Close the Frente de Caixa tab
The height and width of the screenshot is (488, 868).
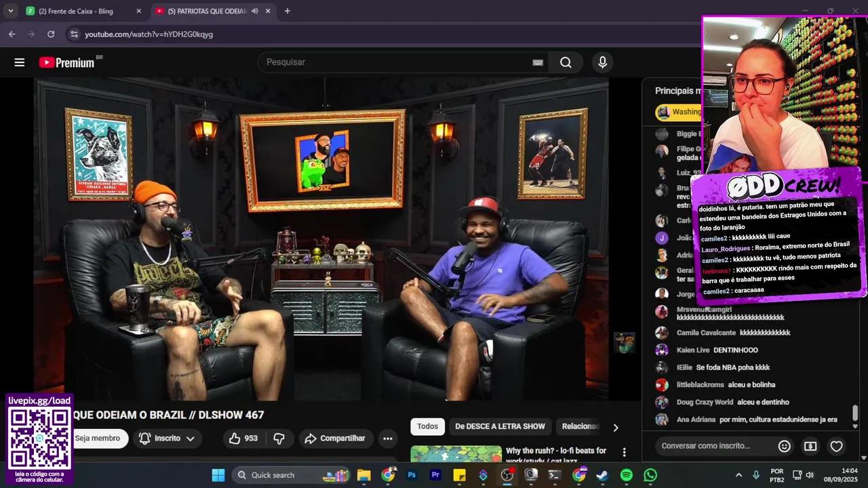[139, 11]
